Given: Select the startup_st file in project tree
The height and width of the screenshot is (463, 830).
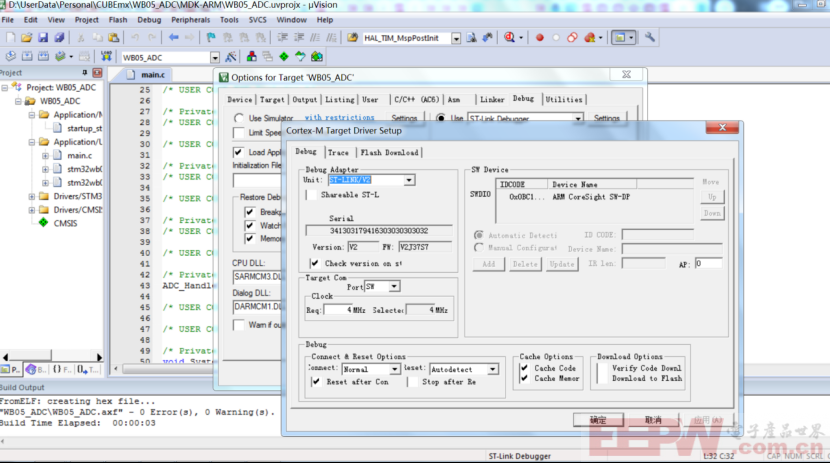Looking at the screenshot, I should (84, 129).
